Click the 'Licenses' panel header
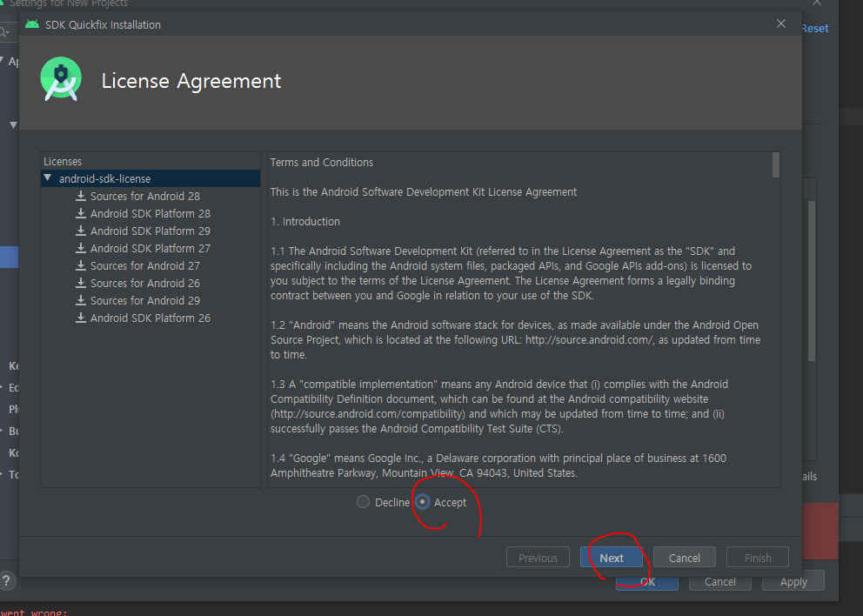Screen dimensions: 863x616 click(63, 161)
